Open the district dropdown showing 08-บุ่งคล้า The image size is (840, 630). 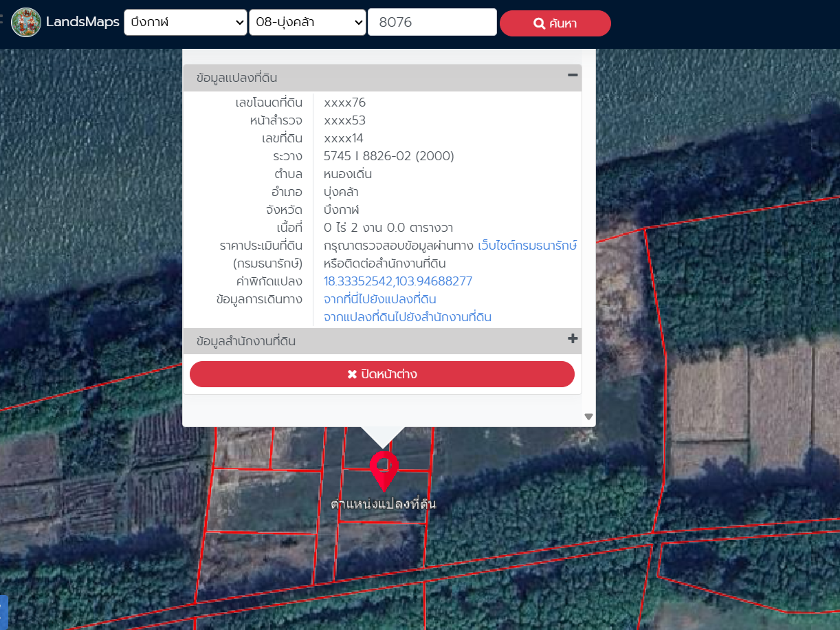coord(307,23)
